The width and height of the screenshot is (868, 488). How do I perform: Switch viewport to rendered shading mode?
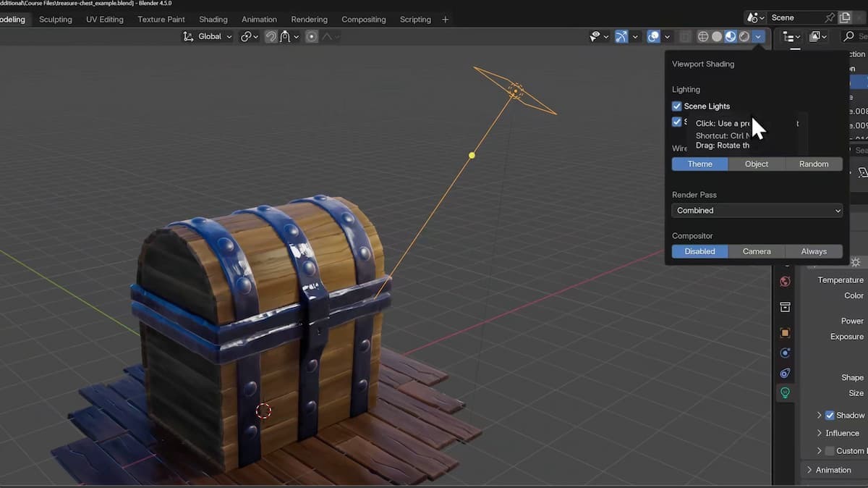[x=744, y=36]
